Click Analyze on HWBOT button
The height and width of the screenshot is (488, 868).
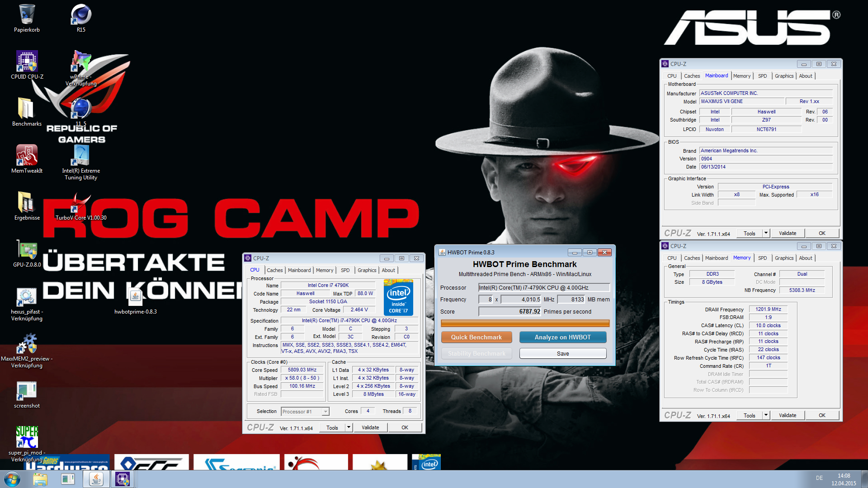point(563,337)
